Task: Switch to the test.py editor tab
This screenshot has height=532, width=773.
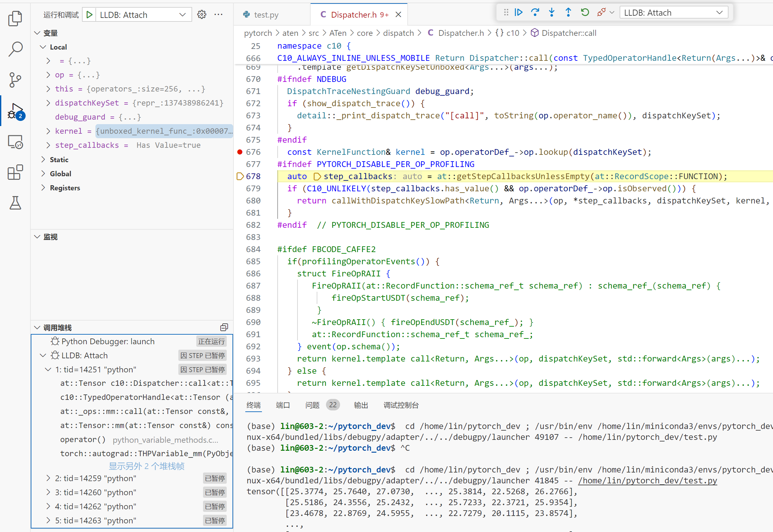Action: [x=266, y=15]
